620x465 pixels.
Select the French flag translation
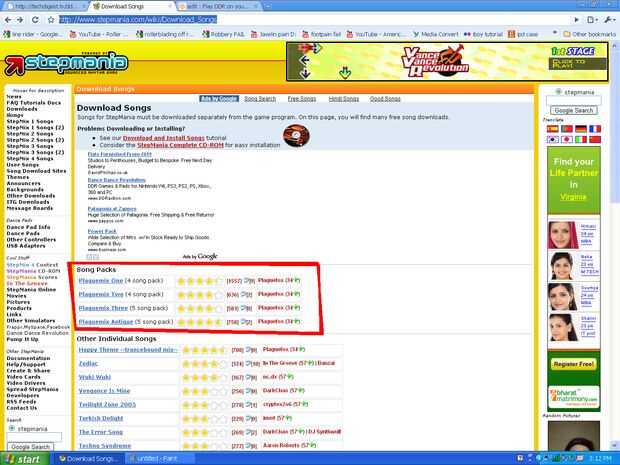(595, 129)
